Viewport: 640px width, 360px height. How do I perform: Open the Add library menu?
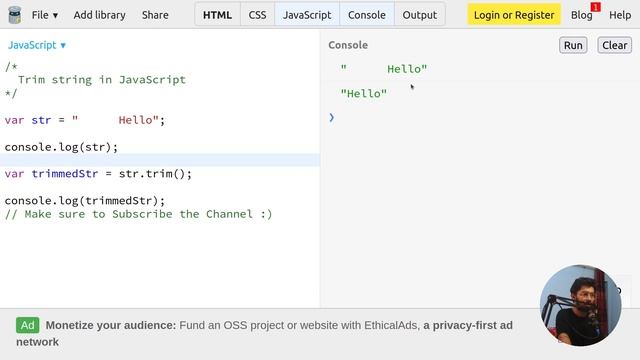click(x=100, y=15)
